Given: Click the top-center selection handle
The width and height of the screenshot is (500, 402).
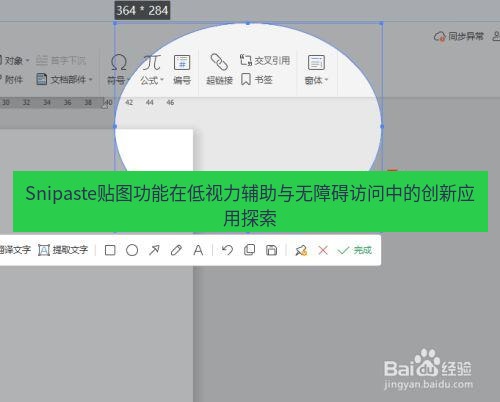Looking at the screenshot, I should click(x=248, y=23).
